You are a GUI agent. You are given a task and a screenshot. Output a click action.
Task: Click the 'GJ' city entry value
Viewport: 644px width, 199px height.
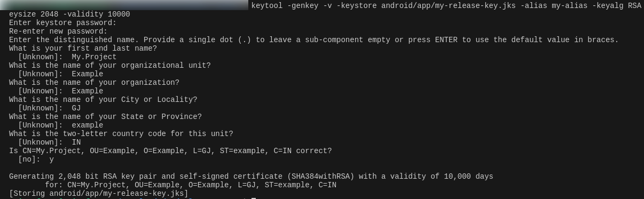point(76,108)
